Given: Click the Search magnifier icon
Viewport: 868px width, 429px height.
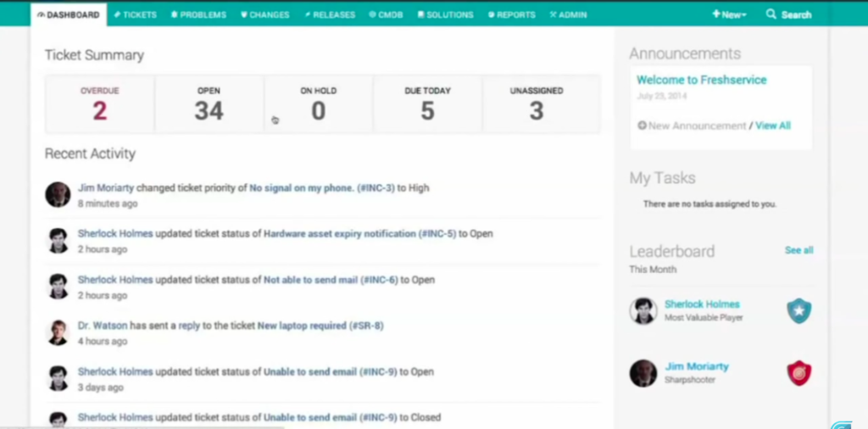Looking at the screenshot, I should coord(771,14).
